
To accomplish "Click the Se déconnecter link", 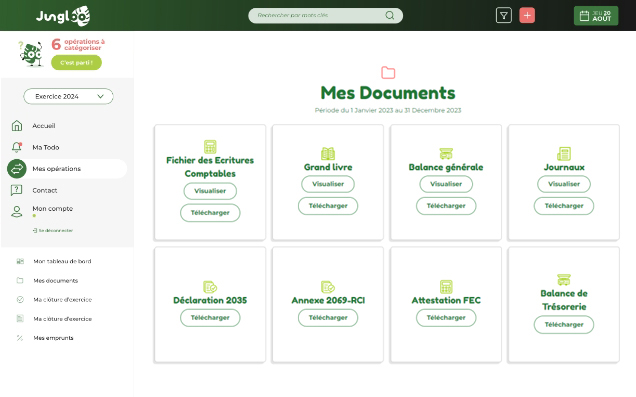I will click(53, 230).
